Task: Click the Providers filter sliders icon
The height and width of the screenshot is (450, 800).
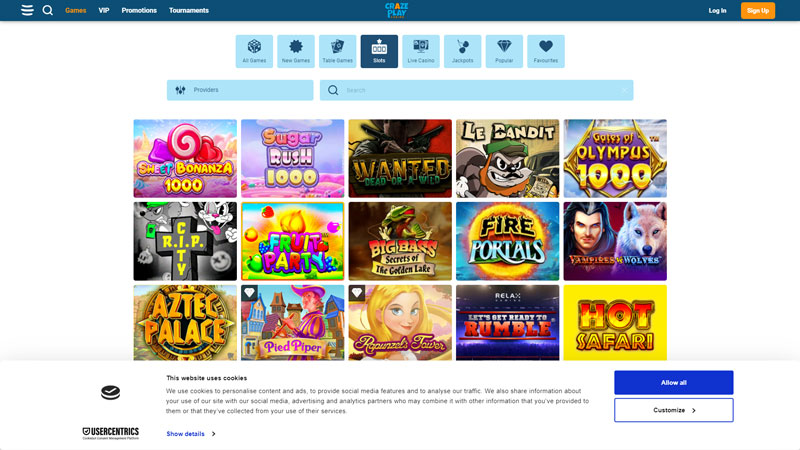Action: pos(181,90)
